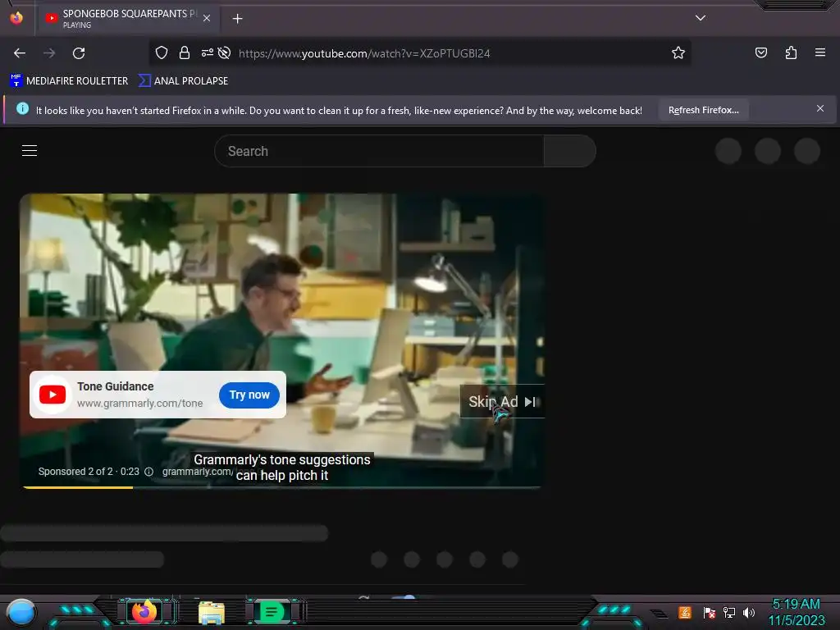Image resolution: width=840 pixels, height=630 pixels.
Task: Click the sponsored ad info icon
Action: [x=149, y=472]
